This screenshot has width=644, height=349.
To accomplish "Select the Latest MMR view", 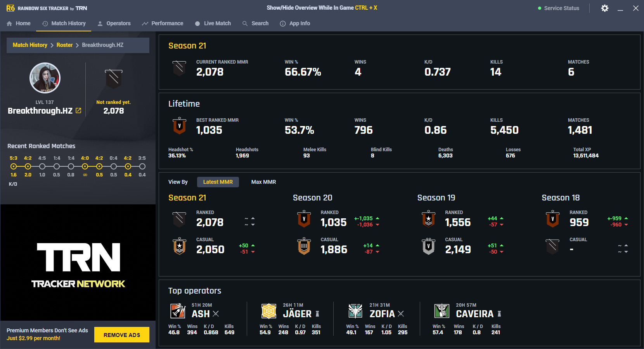I will pos(218,182).
